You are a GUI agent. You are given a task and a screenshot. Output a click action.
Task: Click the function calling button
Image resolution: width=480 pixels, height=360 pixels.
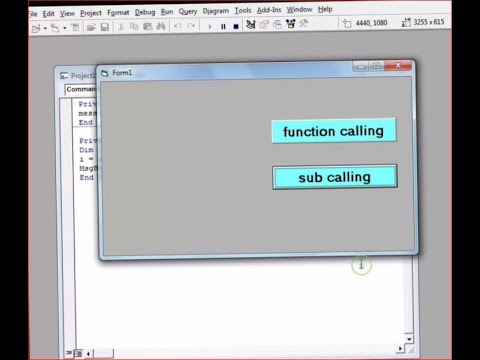pyautogui.click(x=334, y=131)
